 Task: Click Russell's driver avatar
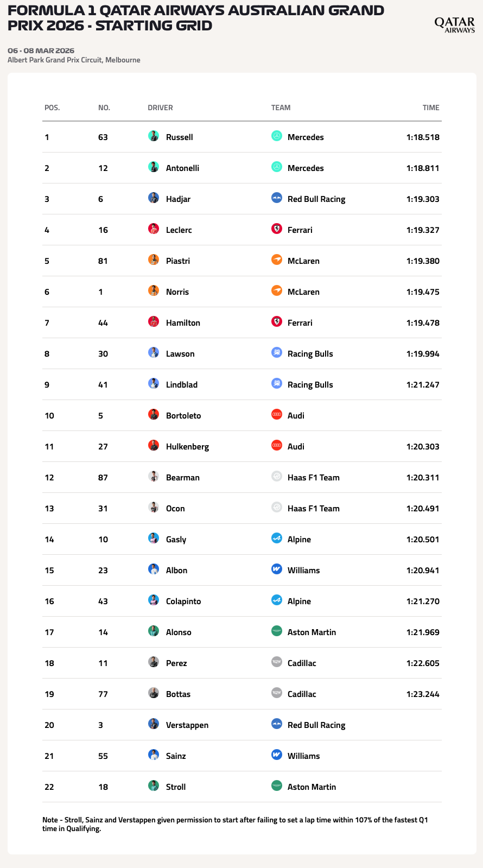[x=154, y=137]
